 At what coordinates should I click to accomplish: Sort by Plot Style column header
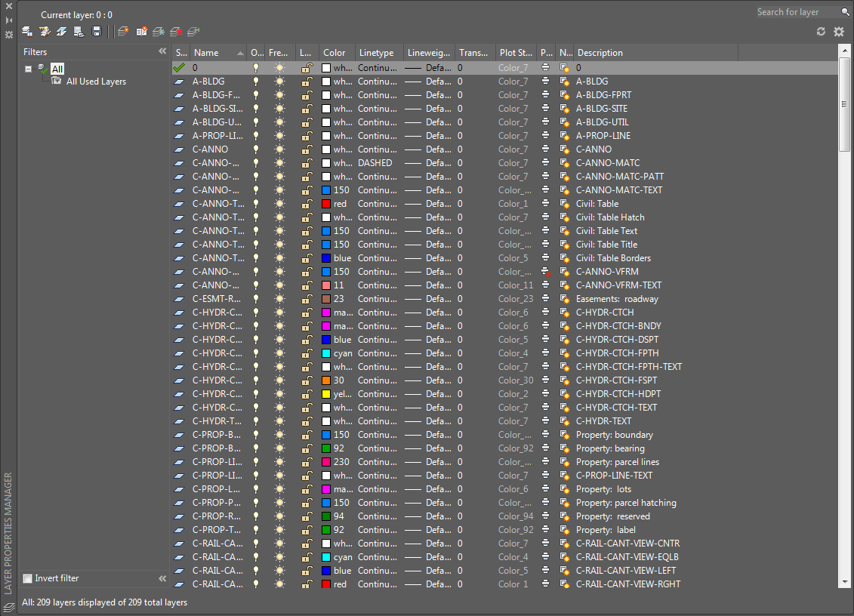(516, 53)
